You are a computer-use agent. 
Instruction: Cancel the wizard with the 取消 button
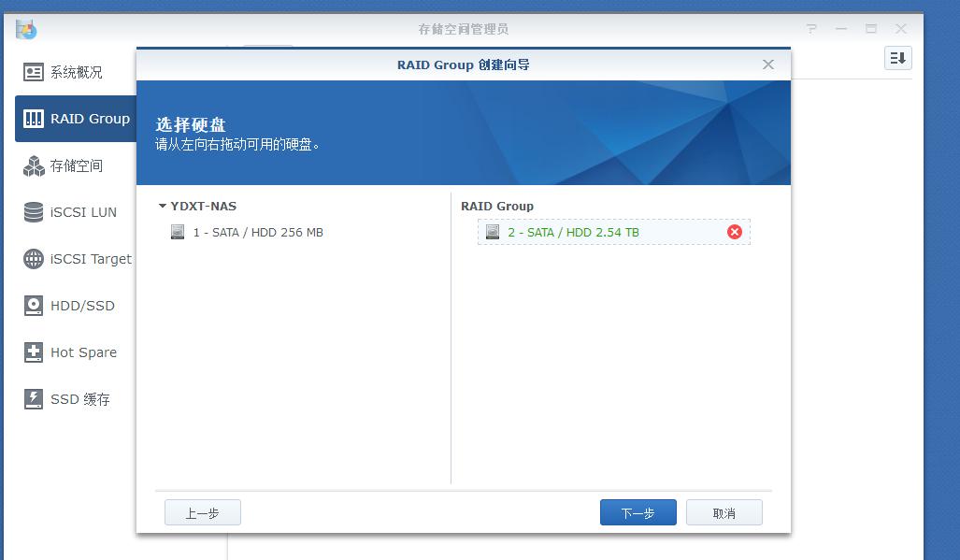724,512
